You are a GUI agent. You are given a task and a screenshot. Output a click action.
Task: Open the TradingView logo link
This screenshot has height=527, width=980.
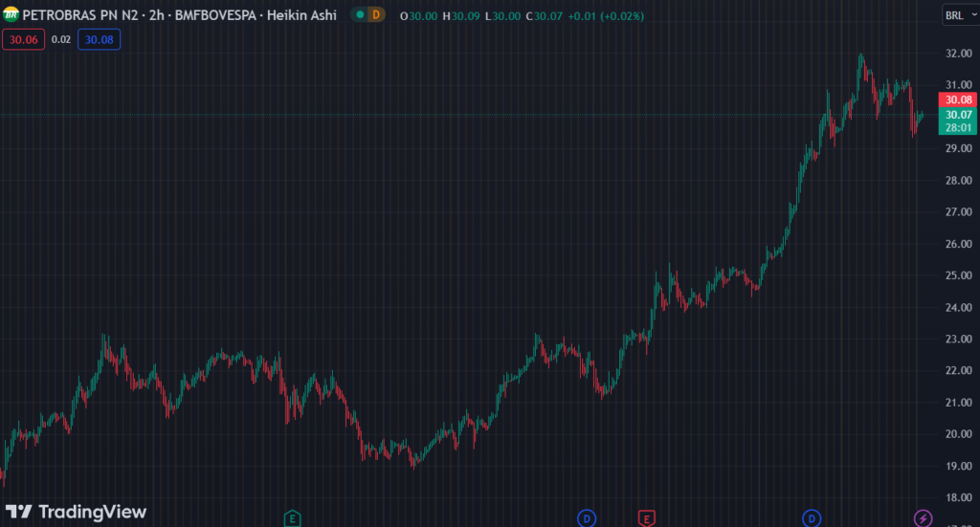[76, 512]
